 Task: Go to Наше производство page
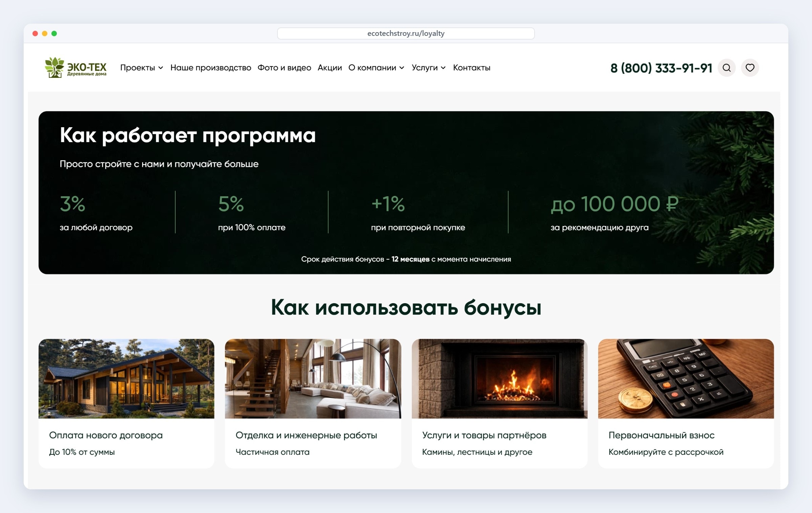click(x=210, y=68)
